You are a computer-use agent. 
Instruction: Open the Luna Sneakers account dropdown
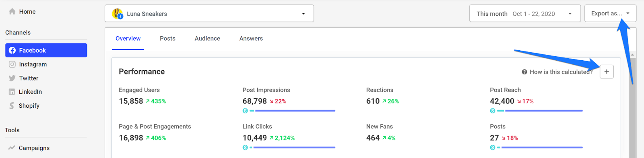tap(209, 13)
